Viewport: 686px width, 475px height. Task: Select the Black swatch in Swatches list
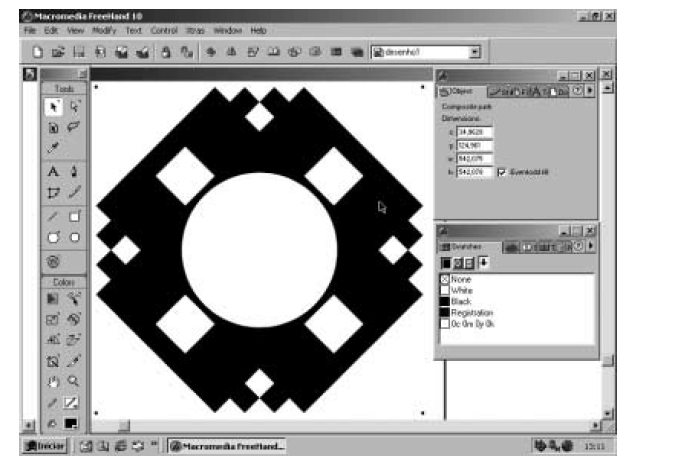pos(460,301)
